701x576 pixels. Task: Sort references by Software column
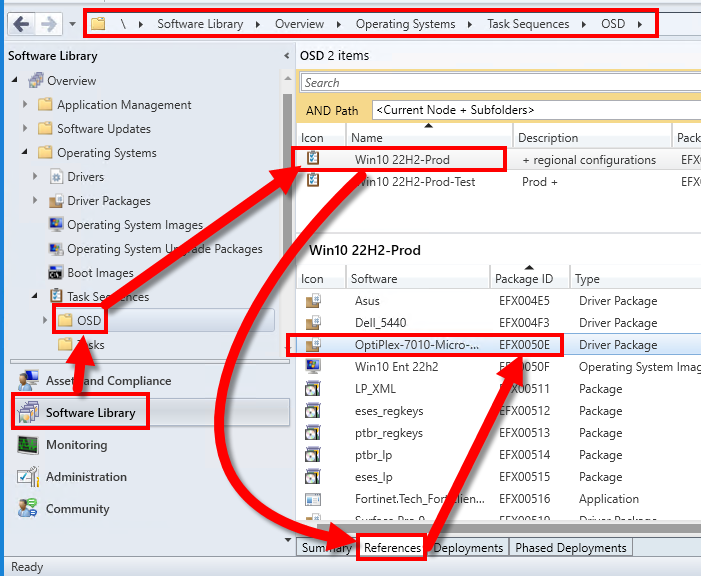pos(418,279)
